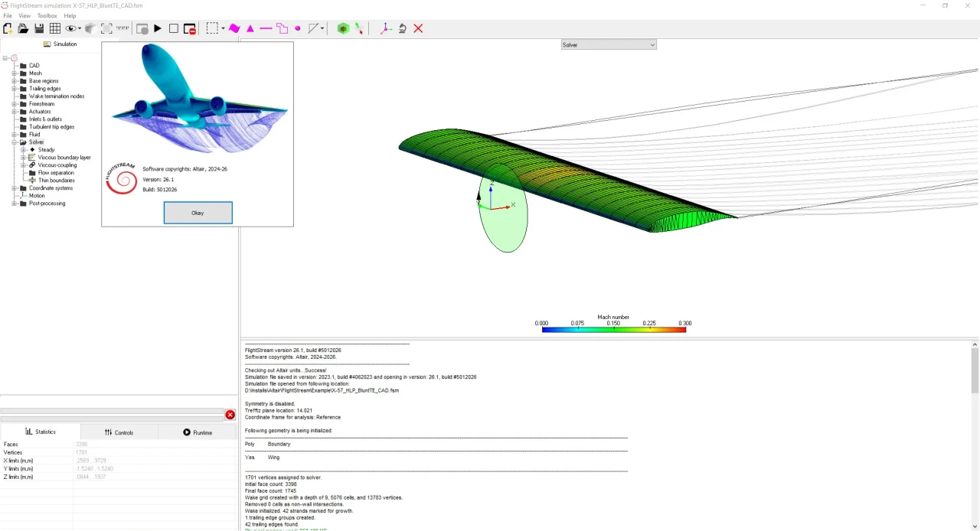Open a simulation file from folder
Screen dimensions: 980x531
(x=23, y=28)
